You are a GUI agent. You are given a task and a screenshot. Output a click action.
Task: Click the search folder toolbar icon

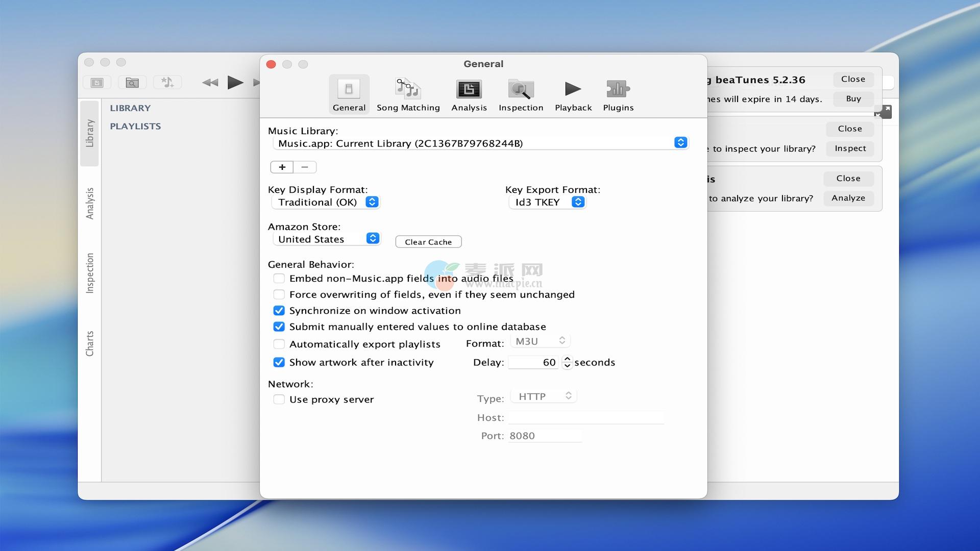pos(132,82)
